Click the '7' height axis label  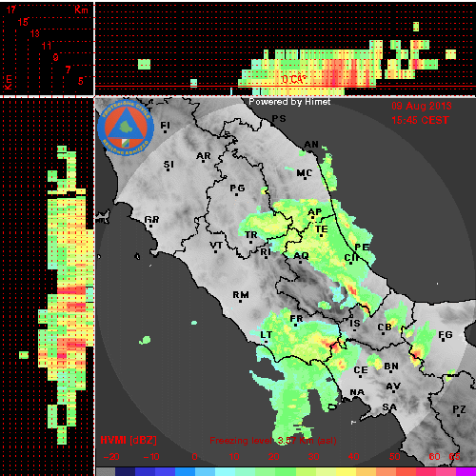tap(68, 69)
